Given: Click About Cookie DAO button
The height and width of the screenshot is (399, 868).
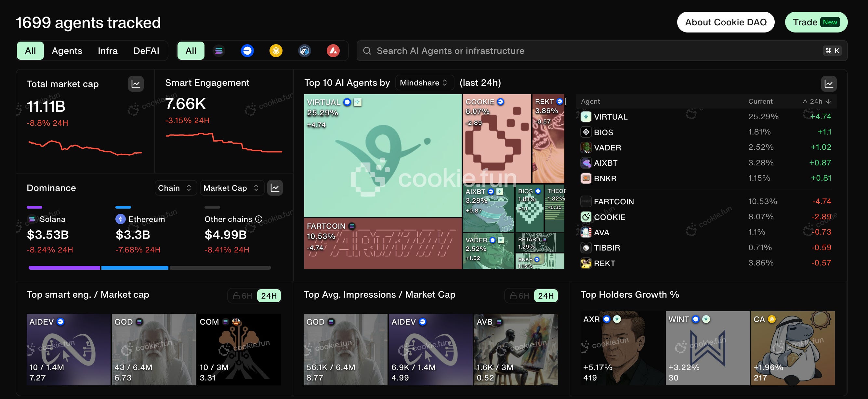Looking at the screenshot, I should [x=726, y=22].
